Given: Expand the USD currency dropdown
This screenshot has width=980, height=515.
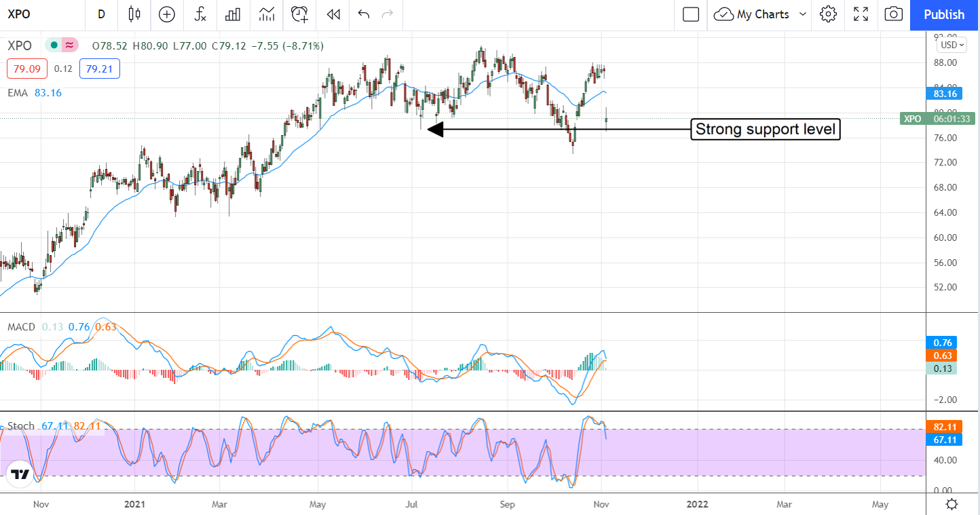Looking at the screenshot, I should [951, 45].
